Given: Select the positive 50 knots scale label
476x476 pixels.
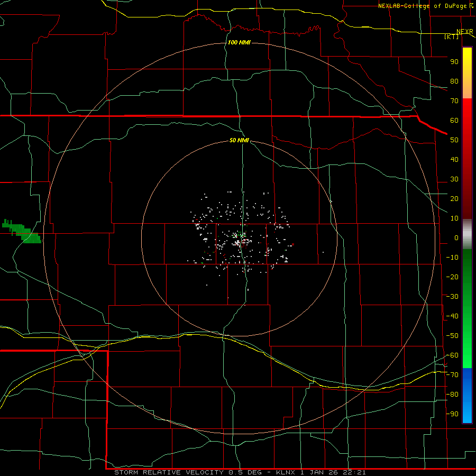Looking at the screenshot, I should tap(454, 140).
